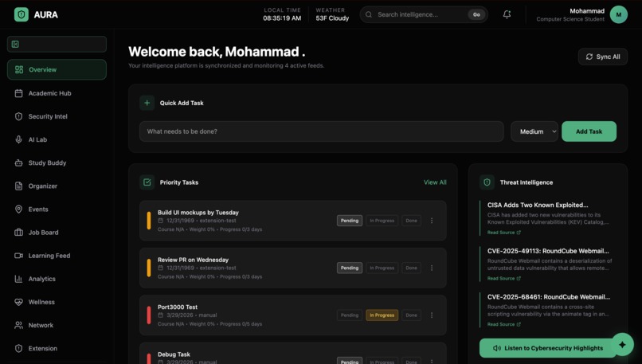642x364 pixels.
Task: Click the What needs to be done input
Action: pyautogui.click(x=322, y=131)
